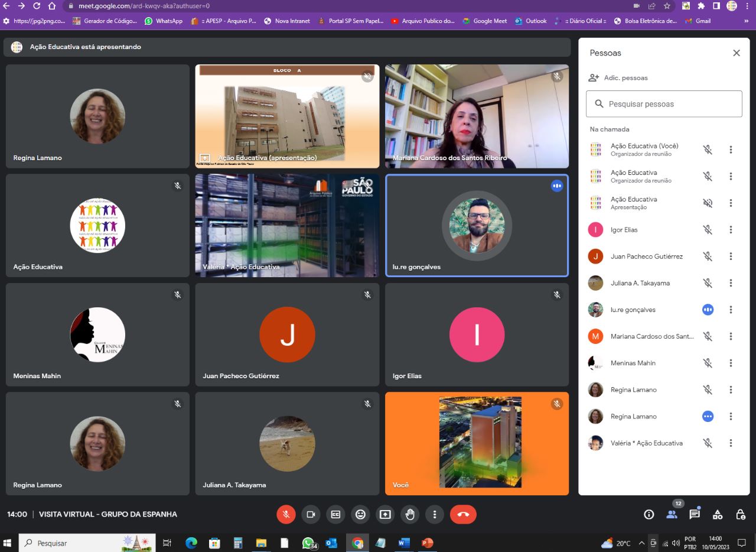Reload the page with browser refresh button
Screen dimensions: 756x552
[37, 6]
